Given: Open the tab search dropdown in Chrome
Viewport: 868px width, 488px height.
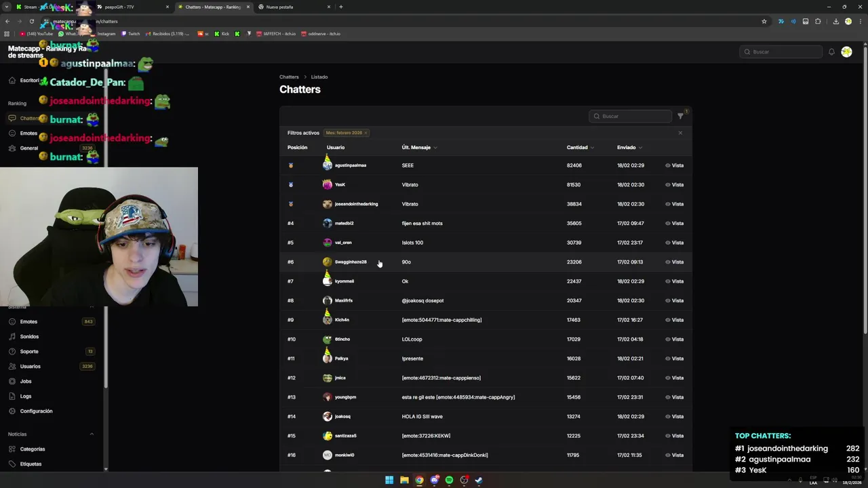Looking at the screenshot, I should click(7, 7).
